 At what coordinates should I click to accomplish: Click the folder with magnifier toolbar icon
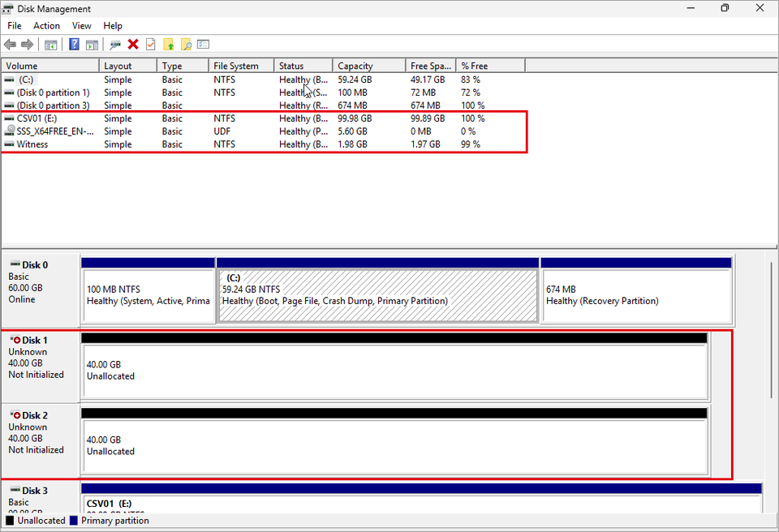click(187, 45)
